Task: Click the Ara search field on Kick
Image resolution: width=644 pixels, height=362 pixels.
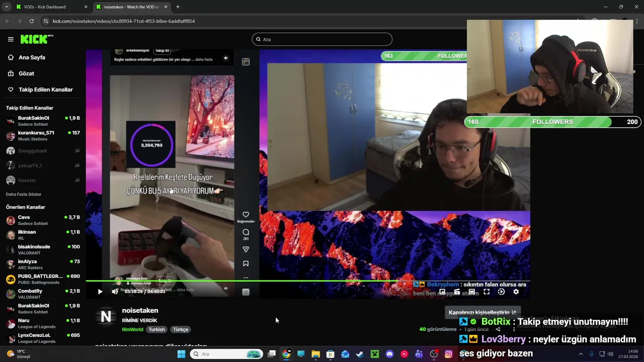Action: pyautogui.click(x=322, y=39)
